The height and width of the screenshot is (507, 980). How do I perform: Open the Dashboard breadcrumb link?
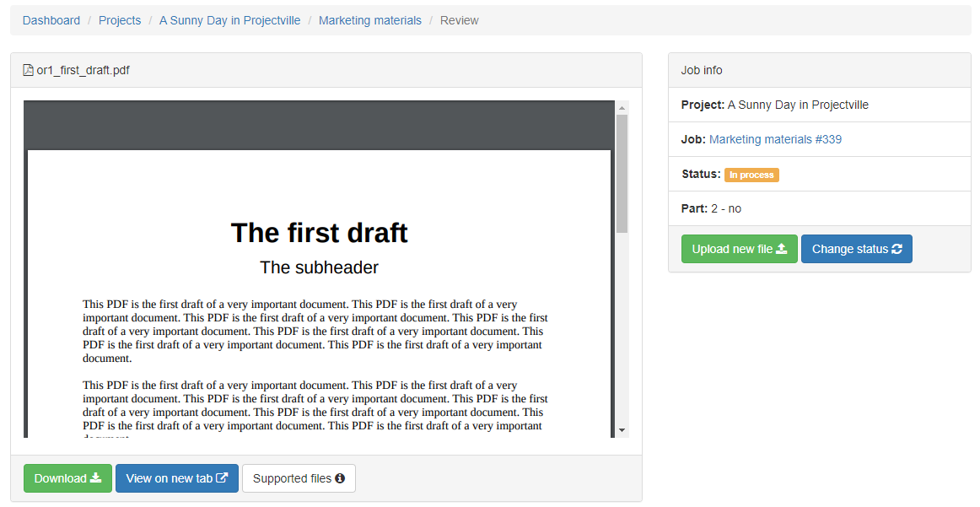tap(51, 20)
